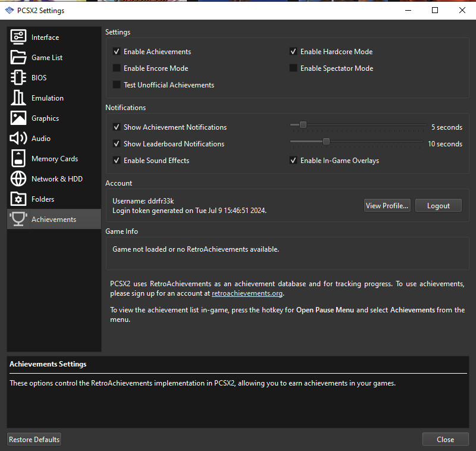
Task: Click 'Username: ddrfr33k' text
Action: tap(143, 201)
